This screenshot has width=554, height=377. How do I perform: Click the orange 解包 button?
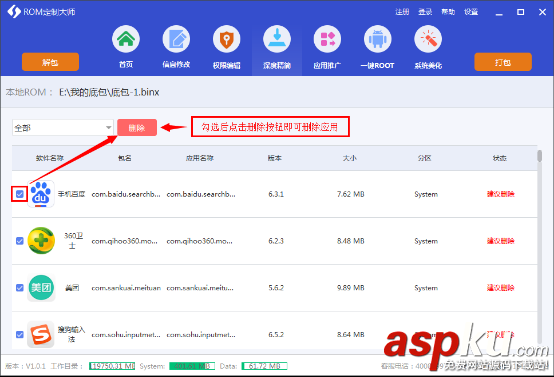coord(50,62)
